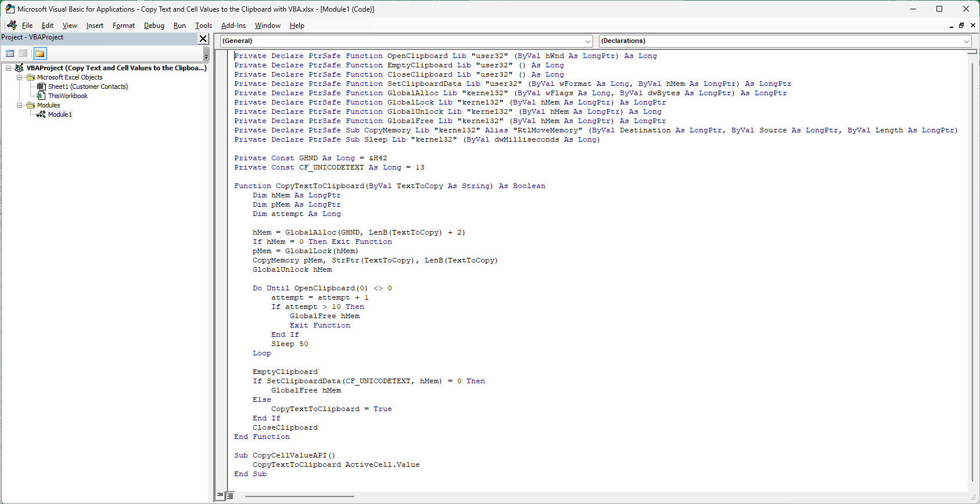Open the (Declarations) procedure dropdown
The width and height of the screenshot is (980, 504).
coord(967,41)
